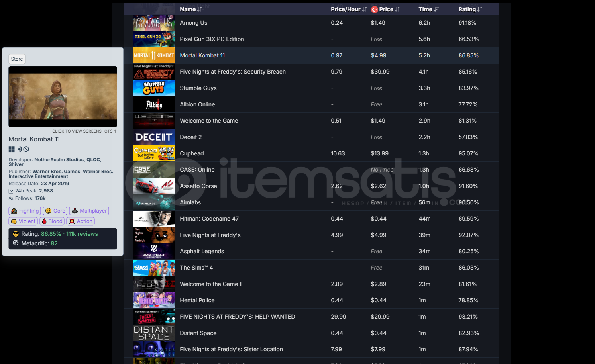Viewport: 595px width, 364px height.
Task: Sort the list by Rating column
Action: point(470,9)
